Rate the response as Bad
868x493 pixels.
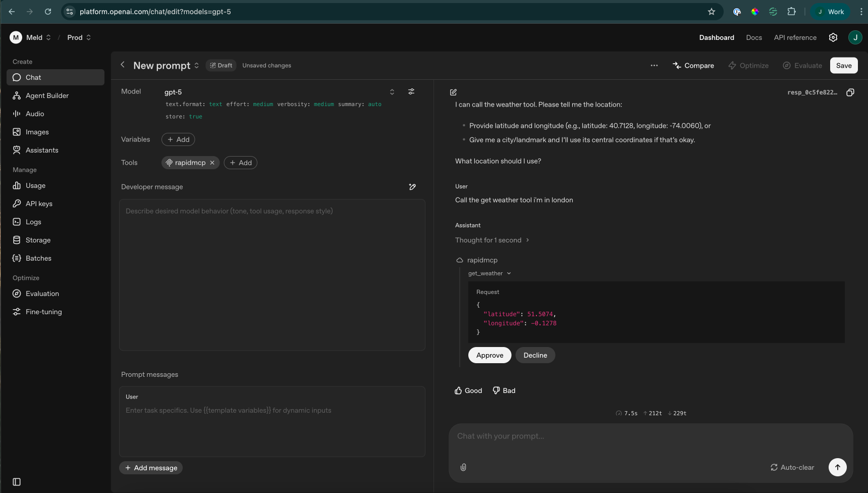(503, 390)
